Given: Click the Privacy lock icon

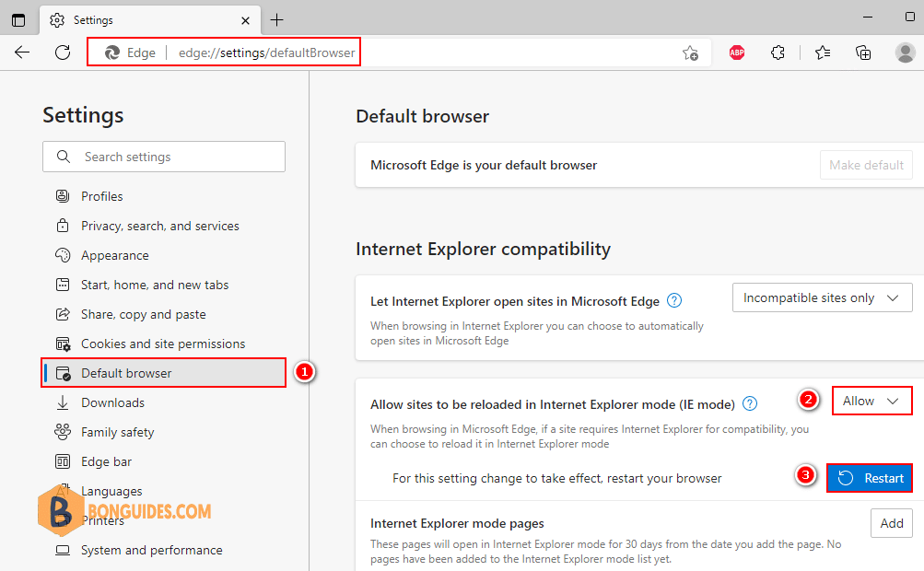Looking at the screenshot, I should 63,225.
